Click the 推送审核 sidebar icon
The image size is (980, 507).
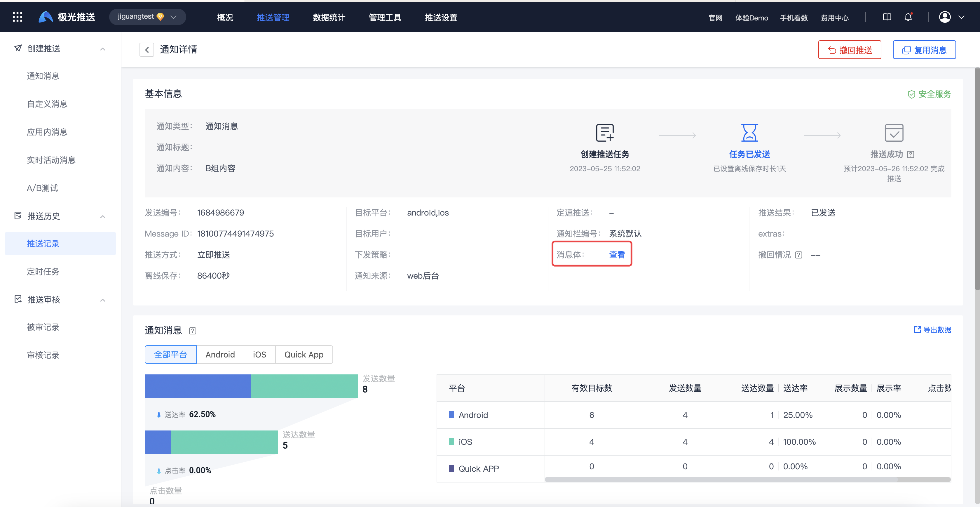(x=18, y=299)
